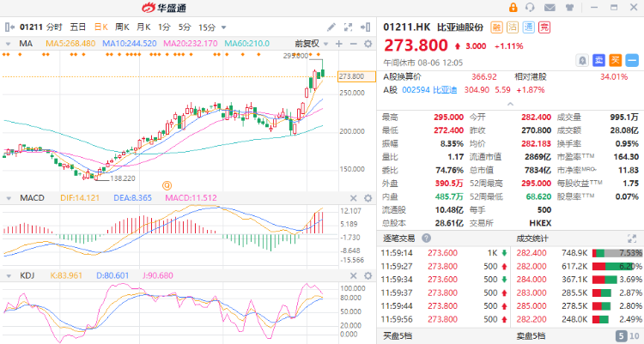
Task: Switch to 15分 fifteen-minute chart
Action: point(207,27)
